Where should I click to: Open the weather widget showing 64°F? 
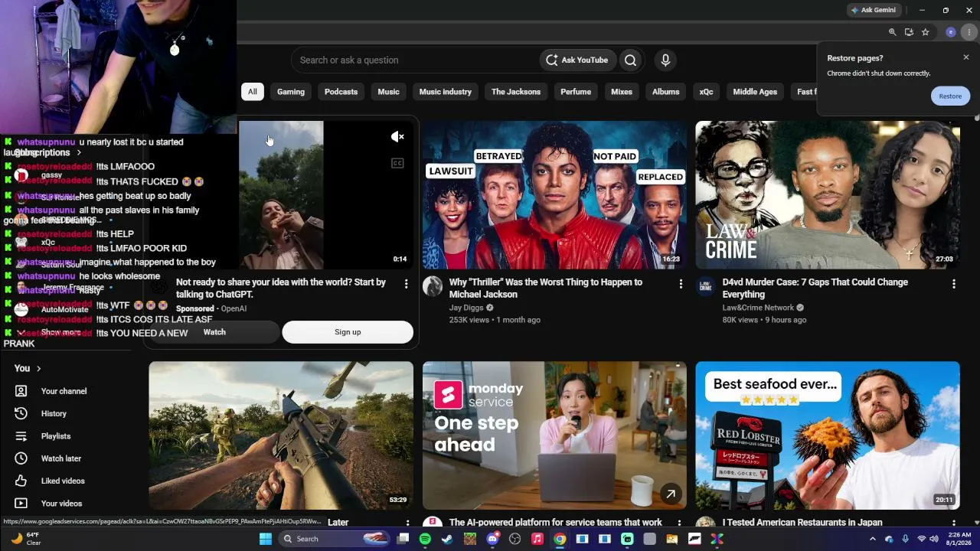click(x=27, y=539)
